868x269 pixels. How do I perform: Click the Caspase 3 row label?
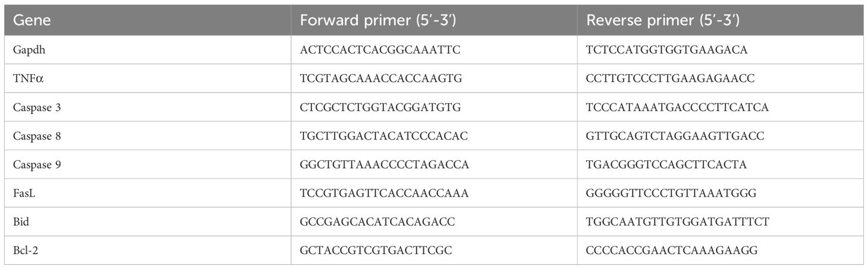pyautogui.click(x=34, y=107)
